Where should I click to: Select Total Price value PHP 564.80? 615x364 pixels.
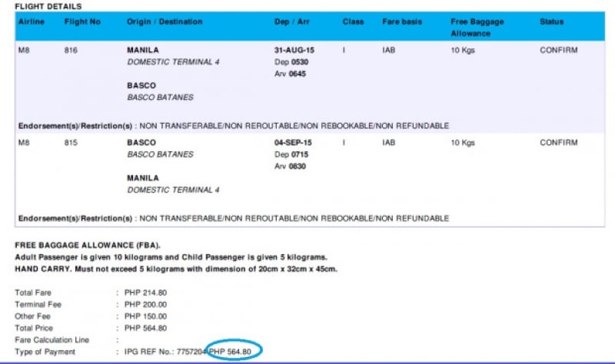pos(145,328)
